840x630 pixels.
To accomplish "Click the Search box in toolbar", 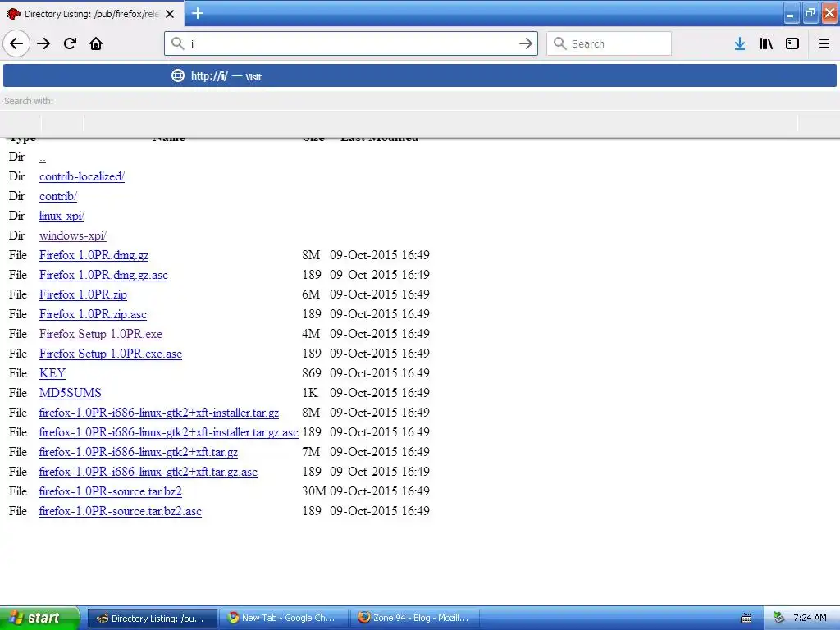I will [609, 43].
